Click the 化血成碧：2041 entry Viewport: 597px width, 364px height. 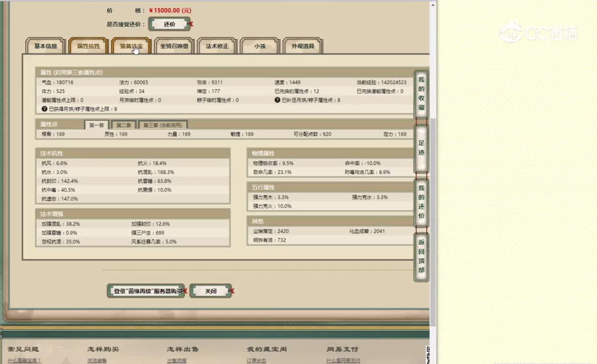(x=367, y=231)
